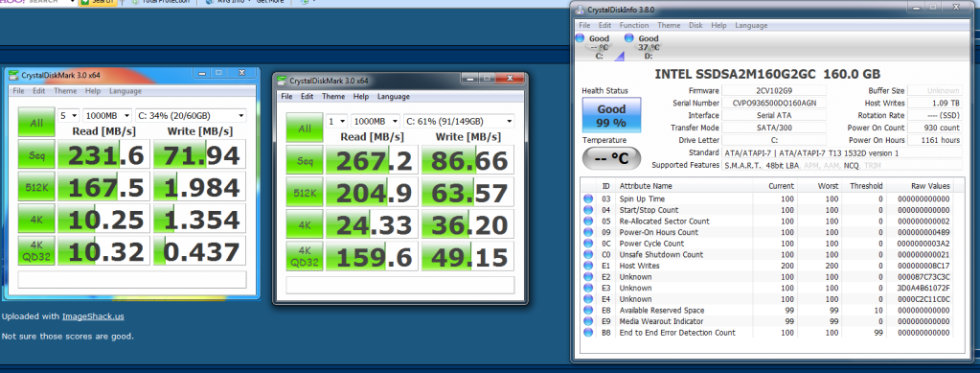Click the comment field in middle CrystalDiskMark
Screen dimensions: 980x373
[x=400, y=285]
